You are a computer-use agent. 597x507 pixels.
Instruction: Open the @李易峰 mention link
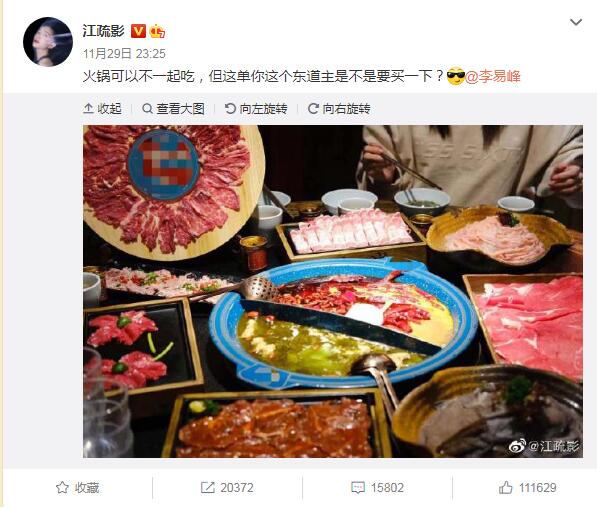click(493, 77)
